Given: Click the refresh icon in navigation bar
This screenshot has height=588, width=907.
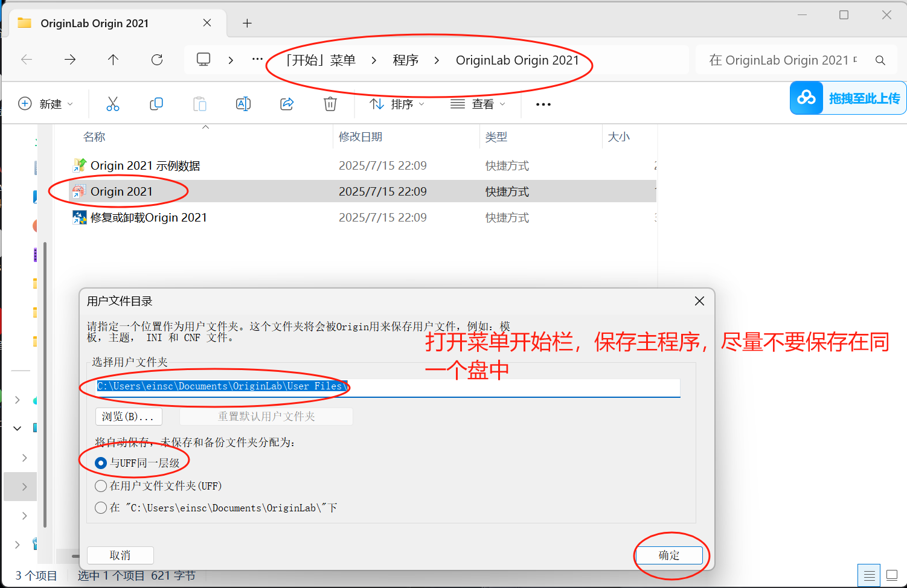Looking at the screenshot, I should (x=157, y=59).
